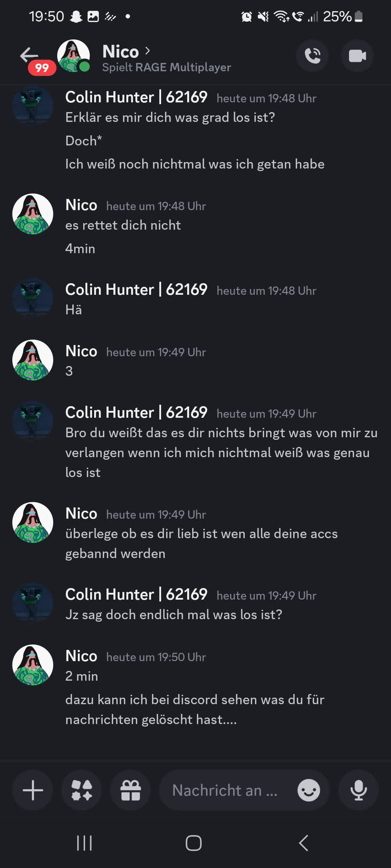The height and width of the screenshot is (868, 391).
Task: Tap the gift icon
Action: 130,790
